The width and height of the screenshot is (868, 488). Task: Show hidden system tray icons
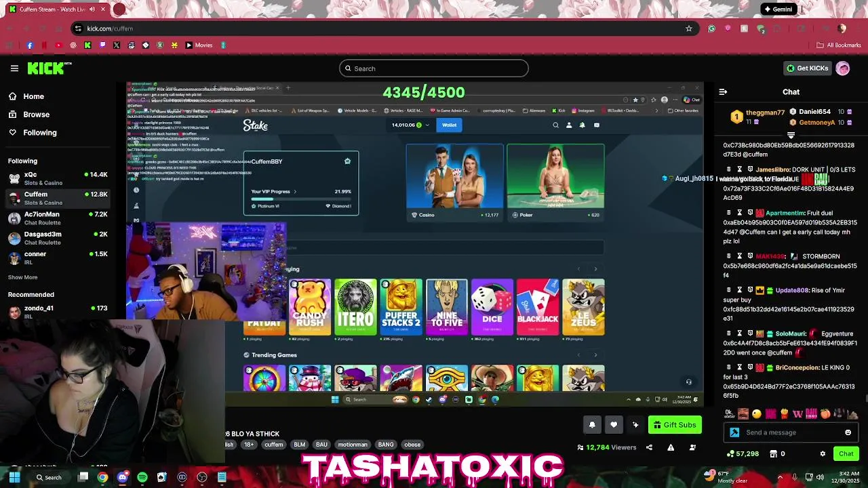(780, 477)
